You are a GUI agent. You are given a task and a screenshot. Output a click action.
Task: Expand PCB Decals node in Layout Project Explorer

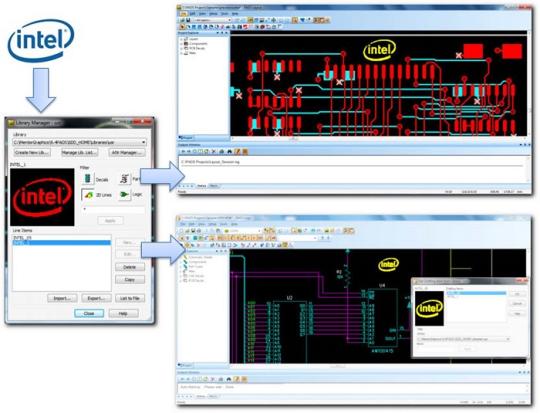click(181, 48)
